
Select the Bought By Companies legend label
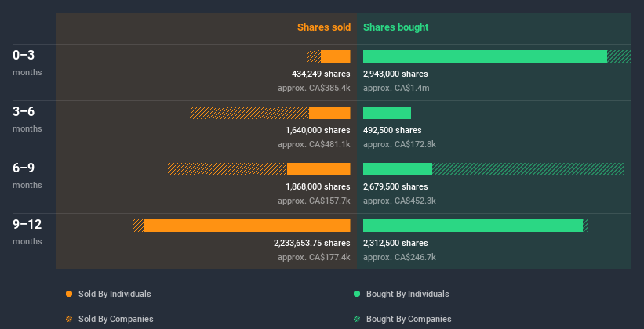(x=409, y=319)
